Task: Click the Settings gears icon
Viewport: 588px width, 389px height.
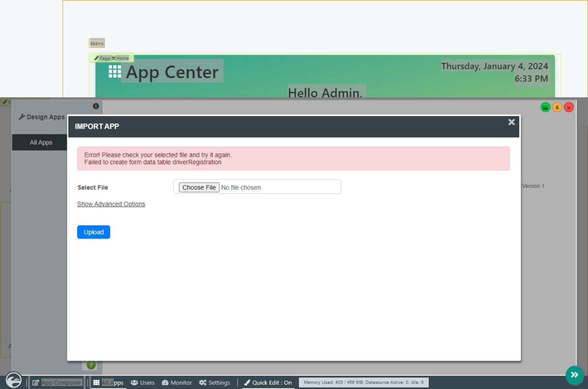Action: pos(203,383)
